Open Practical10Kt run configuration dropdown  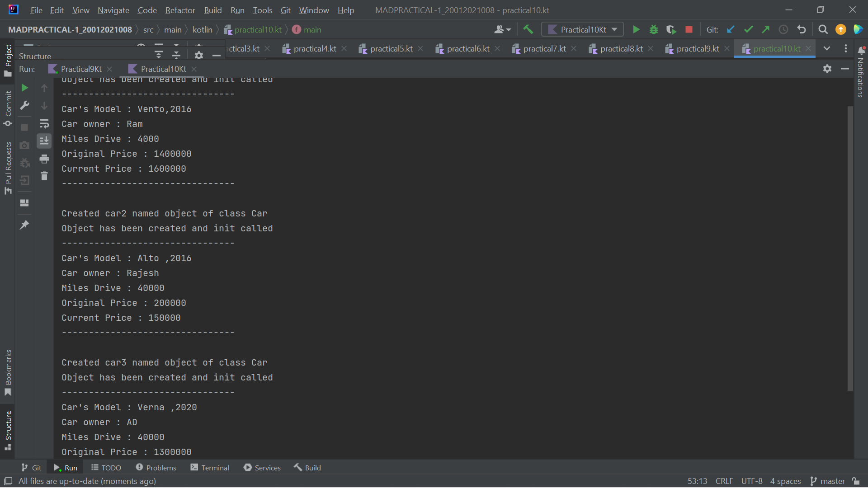click(583, 30)
